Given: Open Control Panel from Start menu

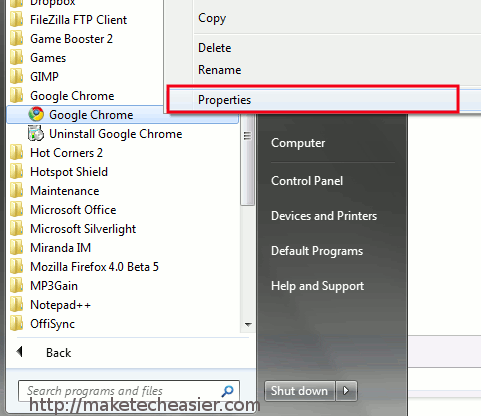Looking at the screenshot, I should tap(307, 181).
